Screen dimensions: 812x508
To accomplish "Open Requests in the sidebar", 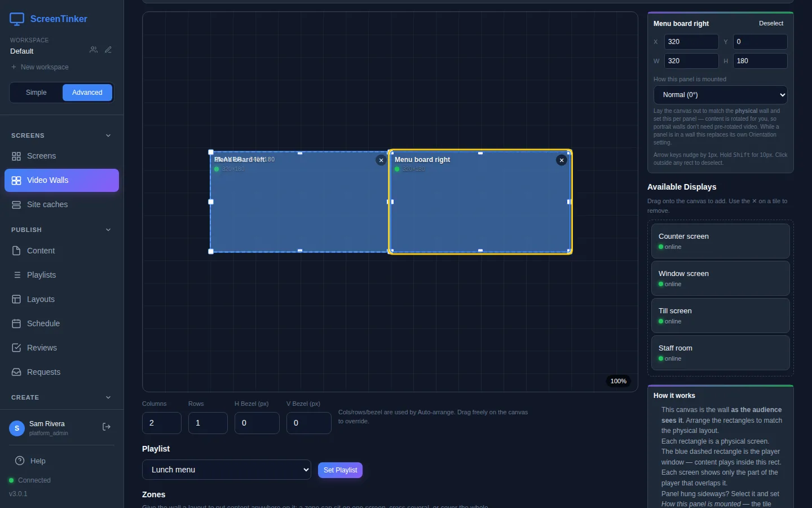I will [61, 372].
